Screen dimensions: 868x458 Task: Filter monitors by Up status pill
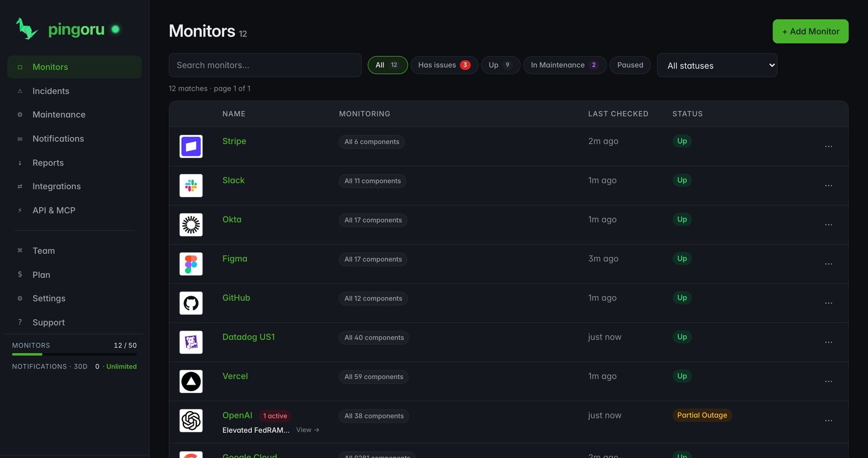point(500,65)
